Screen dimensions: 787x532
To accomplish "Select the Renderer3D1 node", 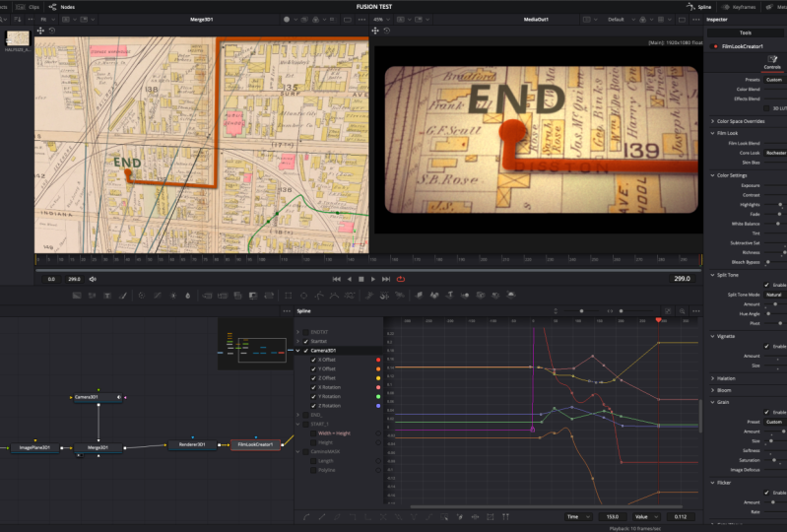I will click(192, 444).
